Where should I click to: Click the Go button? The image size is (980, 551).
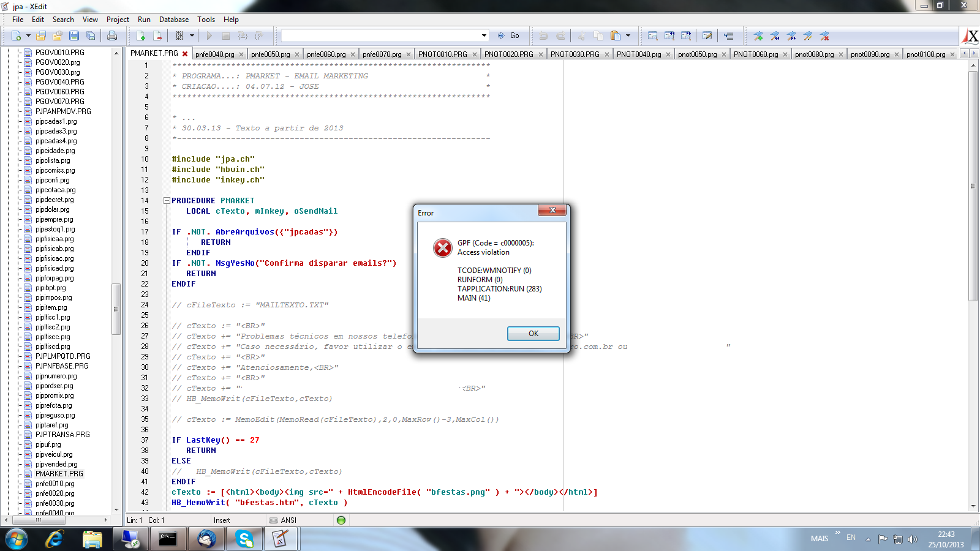click(x=509, y=36)
